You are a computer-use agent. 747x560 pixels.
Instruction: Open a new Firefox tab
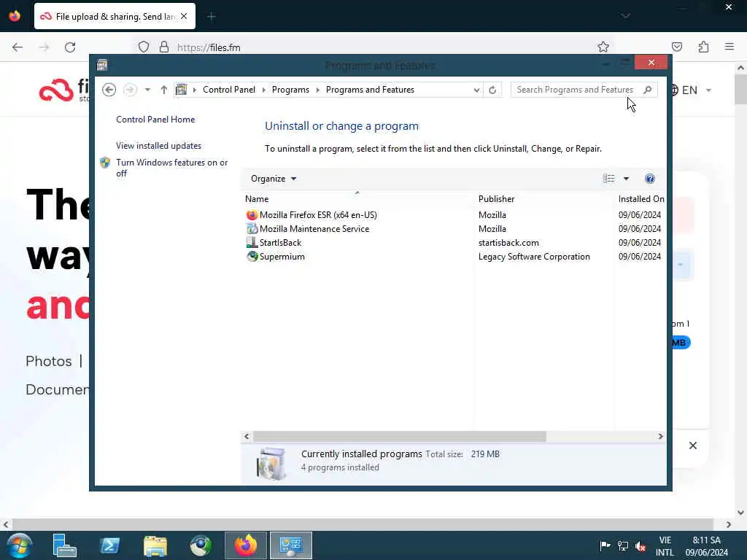(x=212, y=17)
